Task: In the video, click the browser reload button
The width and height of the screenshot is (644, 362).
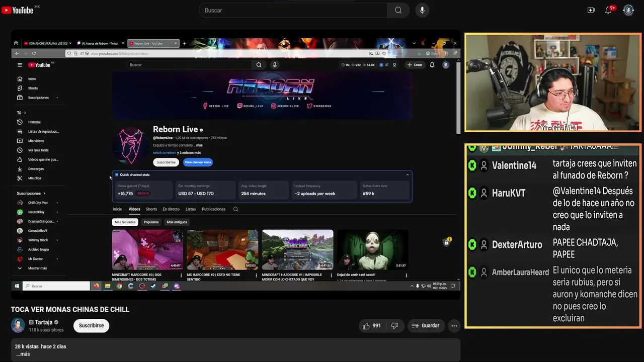Action: point(34,53)
